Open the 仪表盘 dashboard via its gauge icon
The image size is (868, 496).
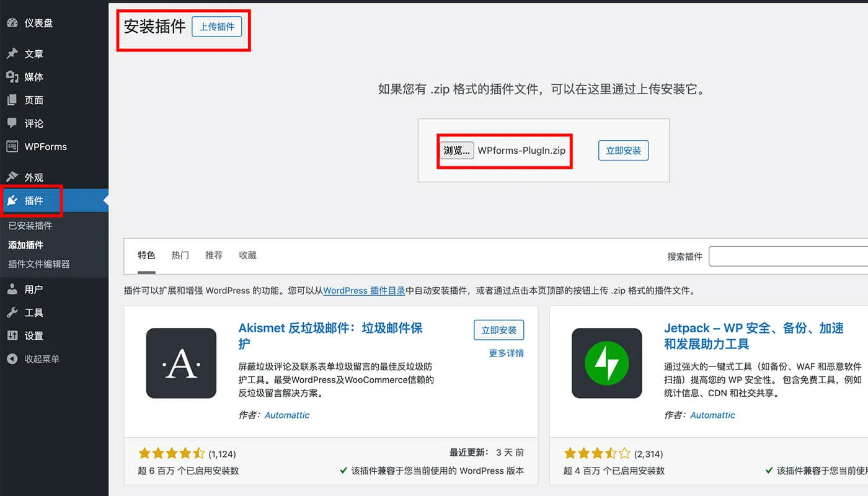pyautogui.click(x=14, y=22)
